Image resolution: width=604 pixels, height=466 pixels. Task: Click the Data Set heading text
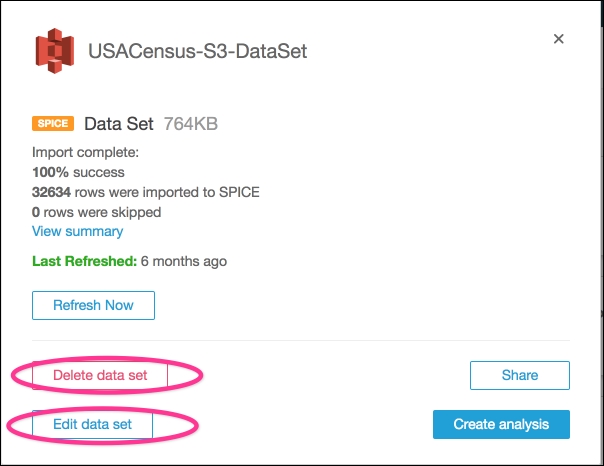(119, 124)
